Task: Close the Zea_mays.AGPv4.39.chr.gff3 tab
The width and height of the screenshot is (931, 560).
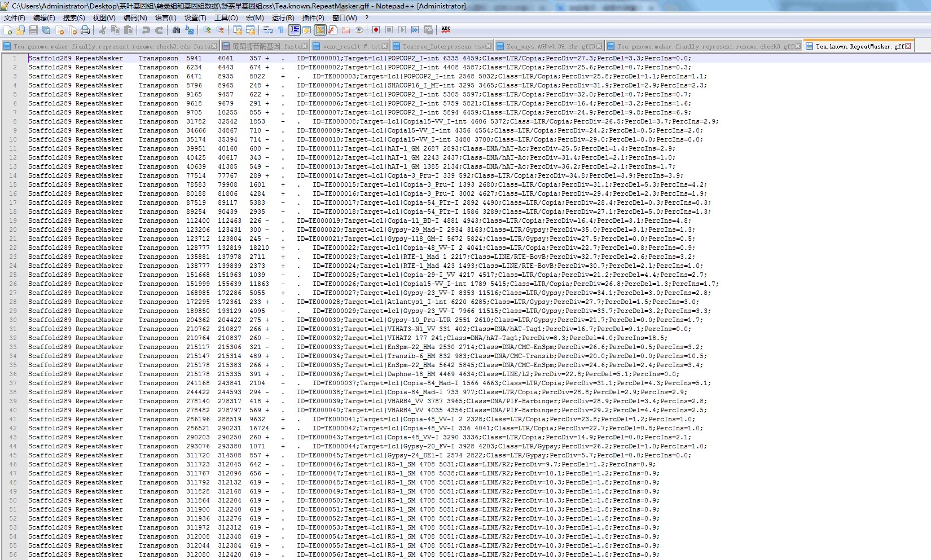Action: (599, 46)
